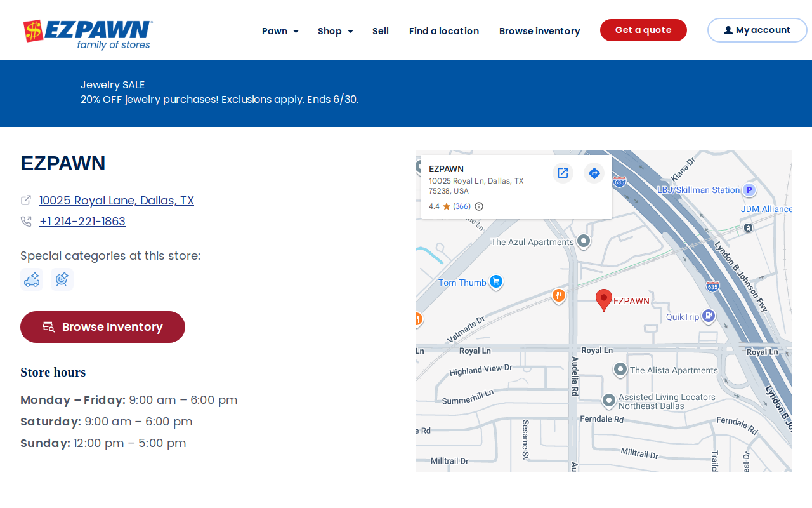Go to Find a location
The image size is (812, 508).
pos(444,31)
